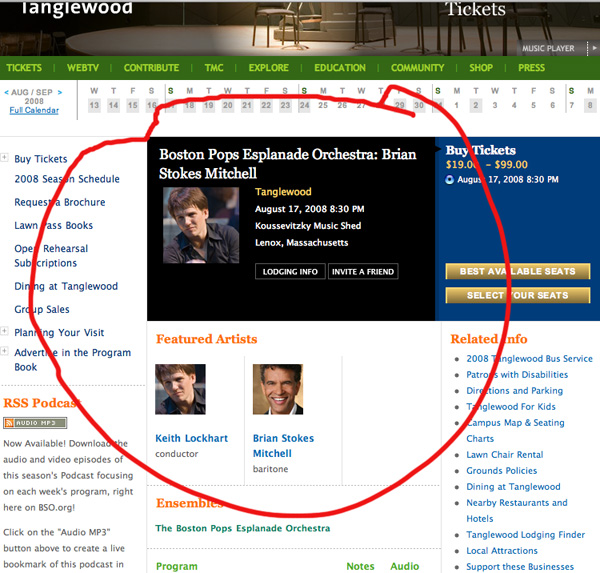The width and height of the screenshot is (600, 573).
Task: Open the CONTRIBUTE menu
Action: point(151,68)
